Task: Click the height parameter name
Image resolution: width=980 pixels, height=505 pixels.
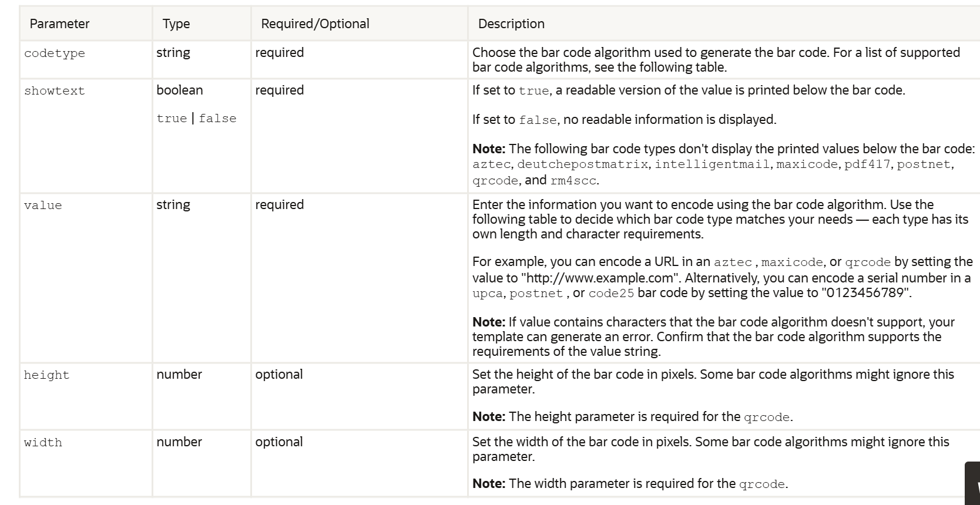Action: pyautogui.click(x=46, y=375)
